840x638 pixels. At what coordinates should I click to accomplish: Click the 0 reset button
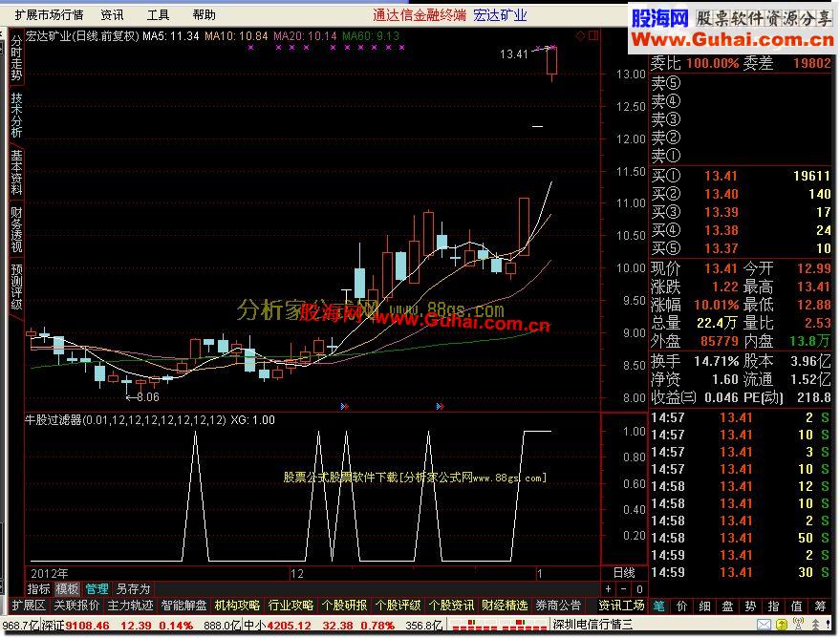(639, 588)
